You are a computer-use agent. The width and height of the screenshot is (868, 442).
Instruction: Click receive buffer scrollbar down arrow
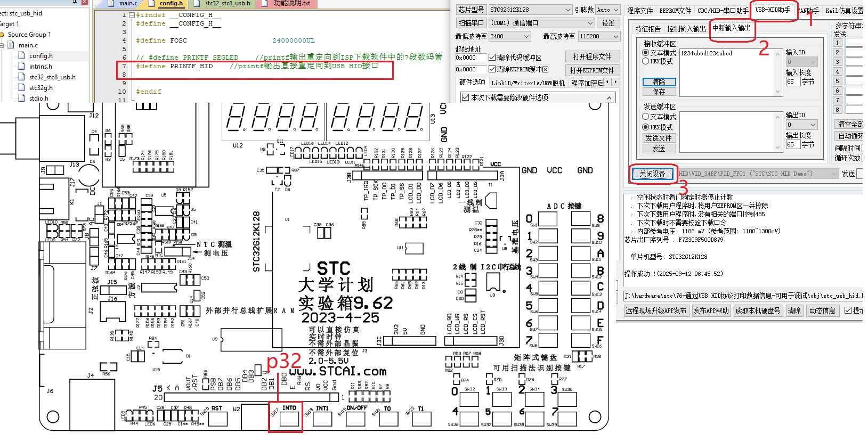[x=777, y=92]
